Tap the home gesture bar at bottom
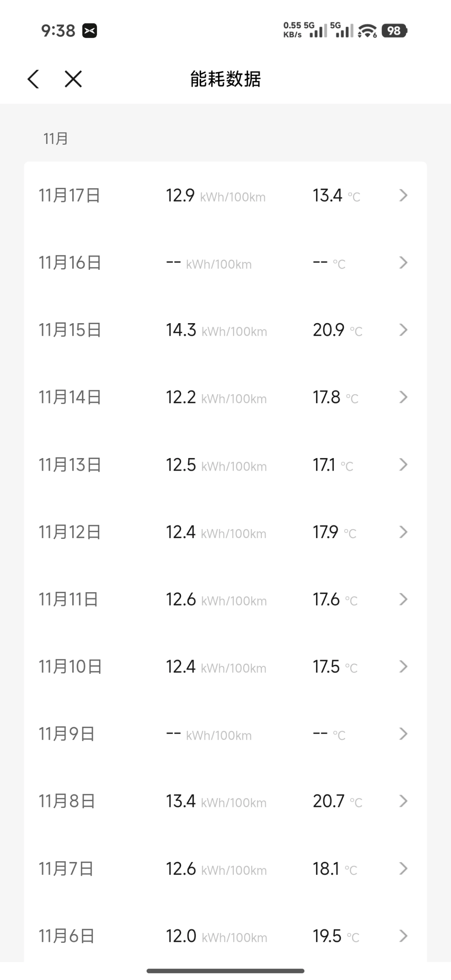 (225, 971)
